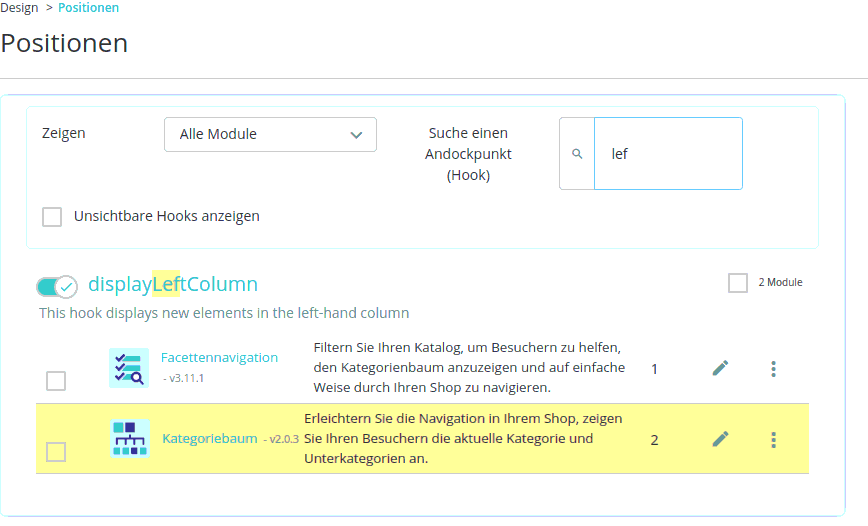Click the hook description about left-hand column
868x526 pixels.
(x=224, y=313)
